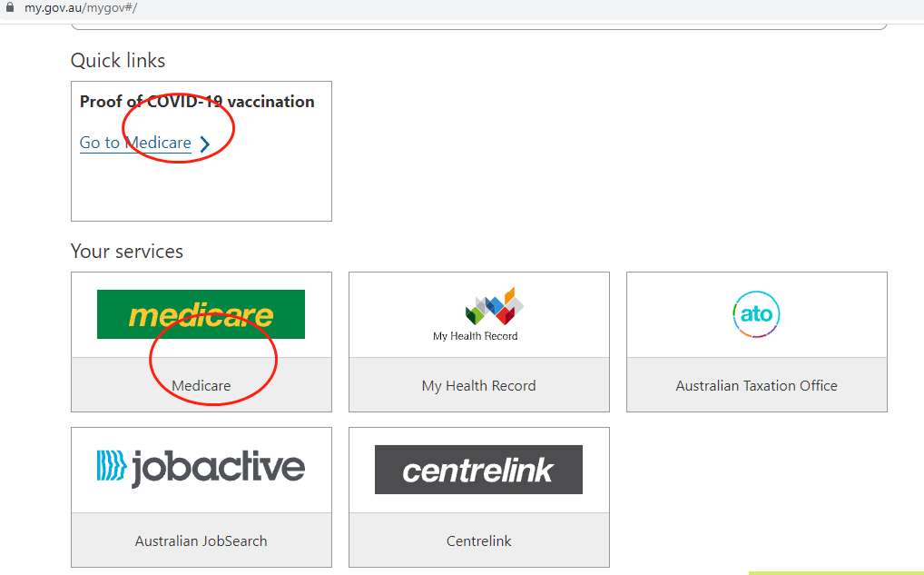Click chevron arrow beside Go to Medicare

[204, 144]
